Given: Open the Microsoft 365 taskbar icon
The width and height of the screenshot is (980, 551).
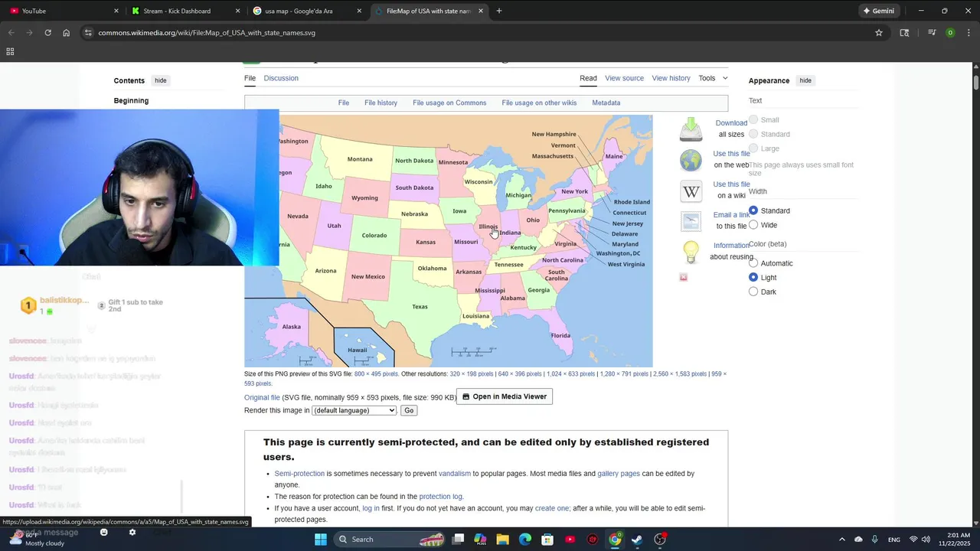Looking at the screenshot, I should 480,540.
